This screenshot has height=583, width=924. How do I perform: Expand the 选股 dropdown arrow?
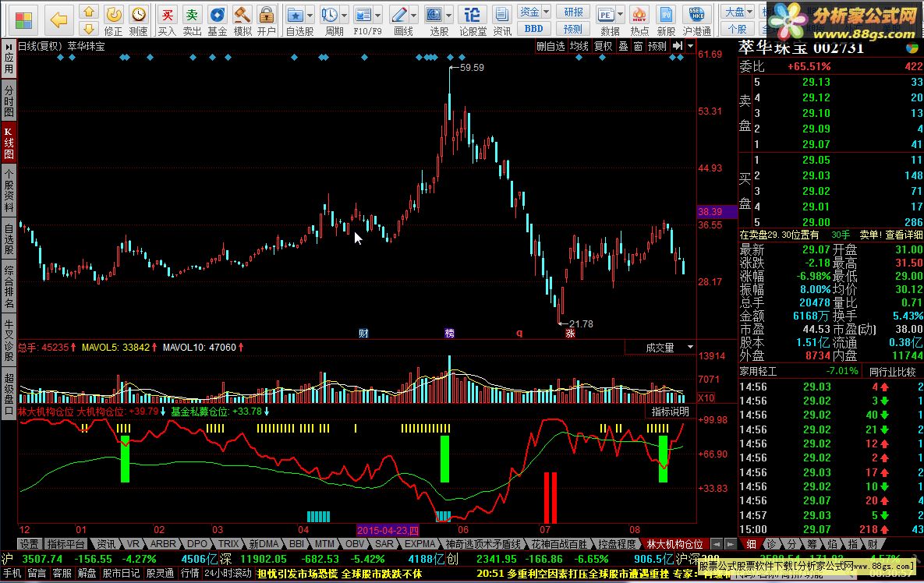click(x=449, y=16)
